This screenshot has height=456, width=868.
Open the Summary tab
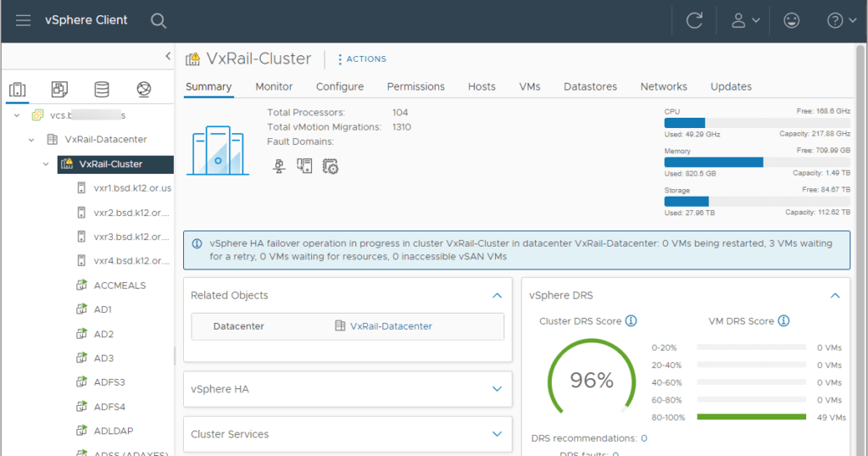click(209, 87)
